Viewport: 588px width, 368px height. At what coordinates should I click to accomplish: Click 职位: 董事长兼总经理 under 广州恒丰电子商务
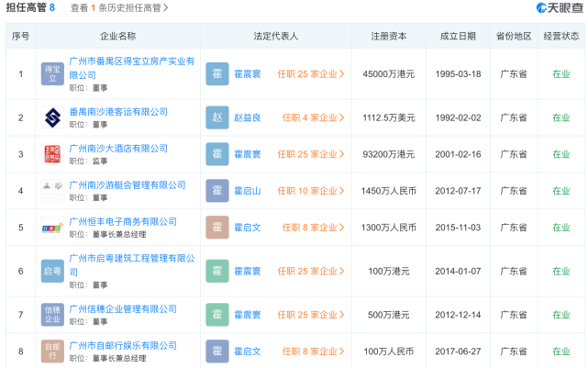point(107,234)
